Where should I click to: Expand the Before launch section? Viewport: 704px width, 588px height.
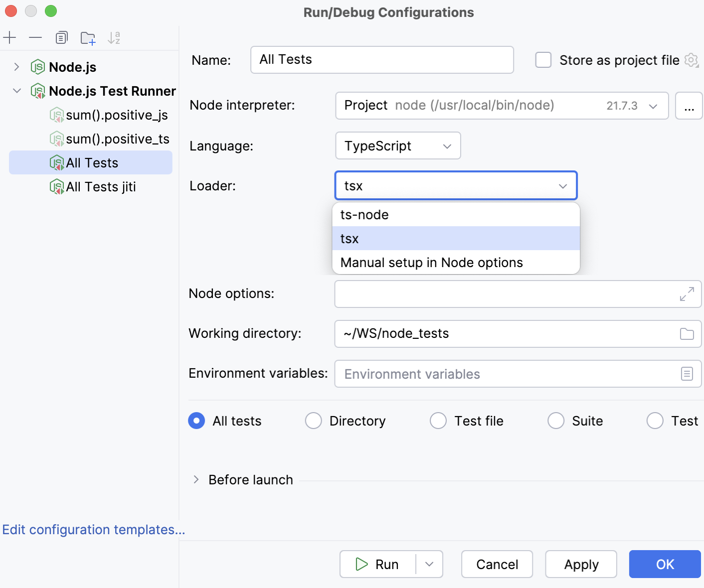tap(196, 479)
